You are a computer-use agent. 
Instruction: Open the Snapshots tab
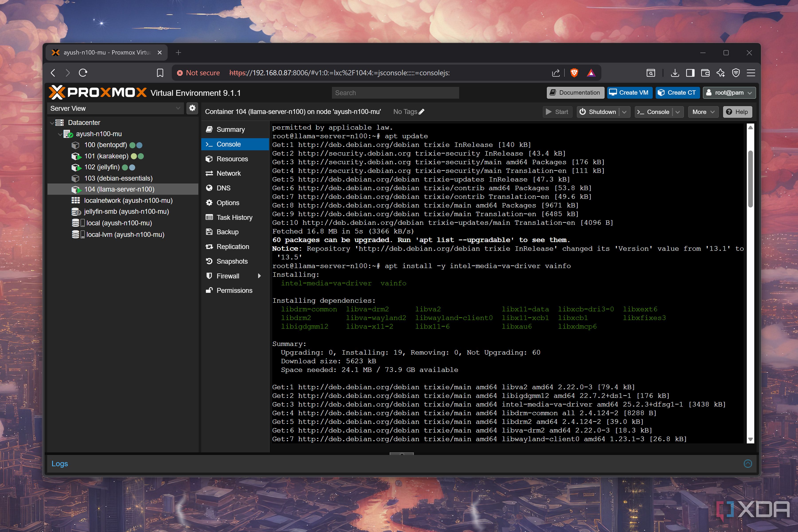point(235,261)
